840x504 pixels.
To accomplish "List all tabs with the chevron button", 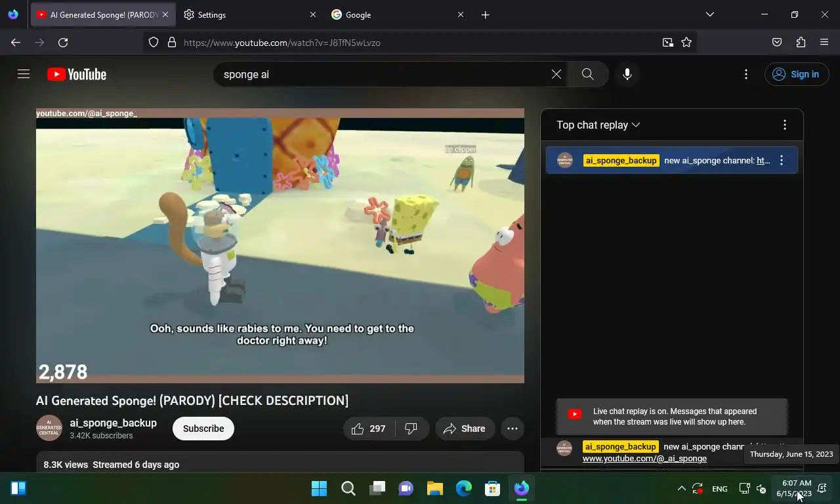I will (x=710, y=14).
